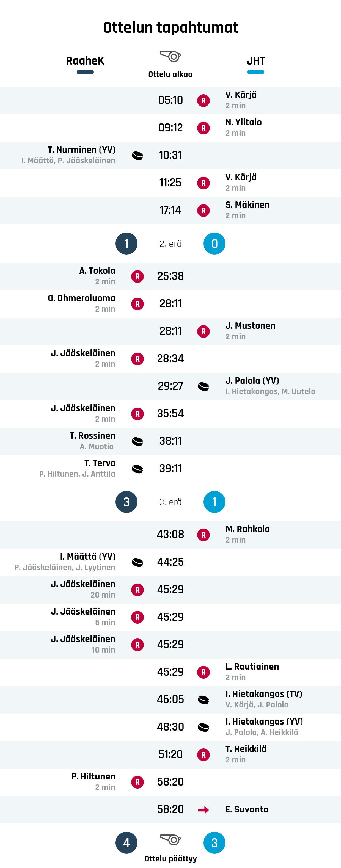Click the red arrow icon beside E. Suvanto
This screenshot has height=868, width=341.
(204, 810)
